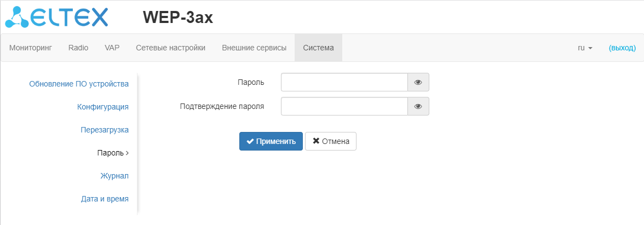Toggle visibility of Подтверждение пароля field
This screenshot has height=225, width=644.
(x=418, y=106)
